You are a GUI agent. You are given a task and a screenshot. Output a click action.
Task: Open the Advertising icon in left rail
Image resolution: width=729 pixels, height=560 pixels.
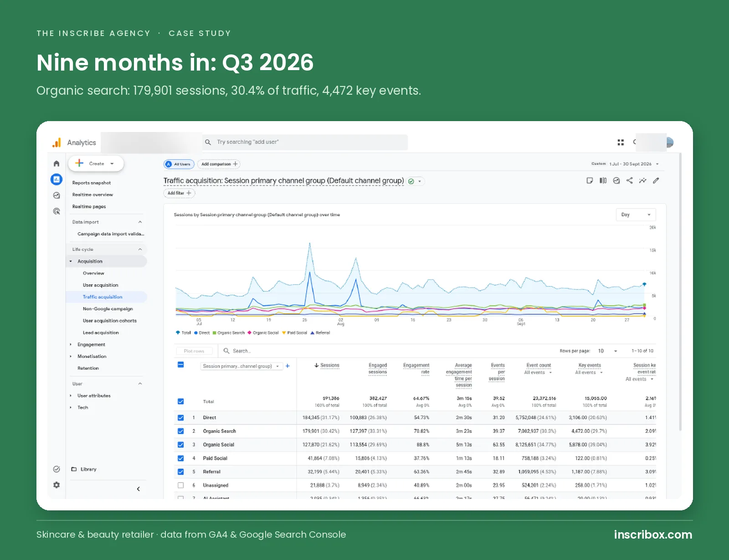point(56,211)
